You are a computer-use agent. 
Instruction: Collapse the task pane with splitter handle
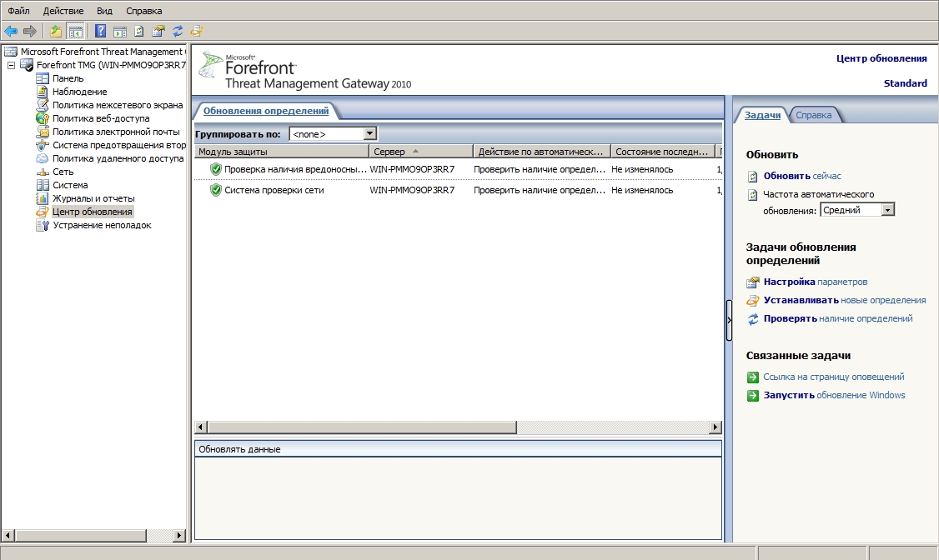click(729, 320)
